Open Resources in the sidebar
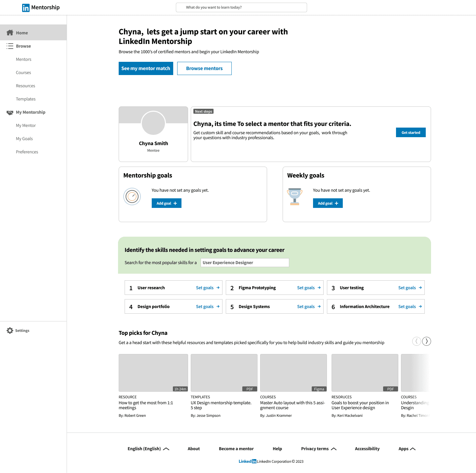The height and width of the screenshot is (473, 476). click(x=25, y=86)
